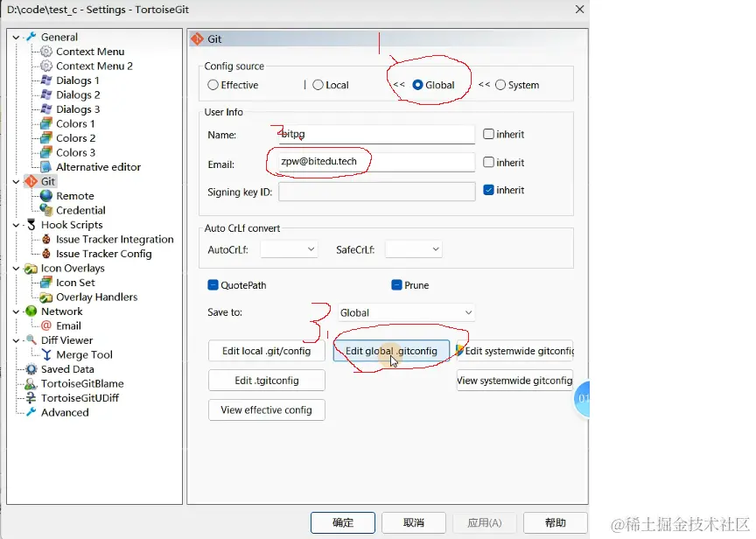
Task: Click the Advanced wrench icon
Action: pyautogui.click(x=31, y=412)
